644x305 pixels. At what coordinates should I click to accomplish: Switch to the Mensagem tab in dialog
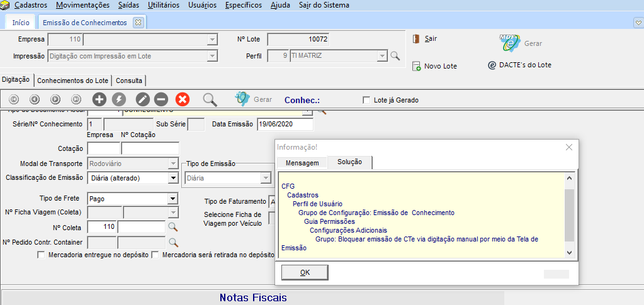(x=302, y=163)
